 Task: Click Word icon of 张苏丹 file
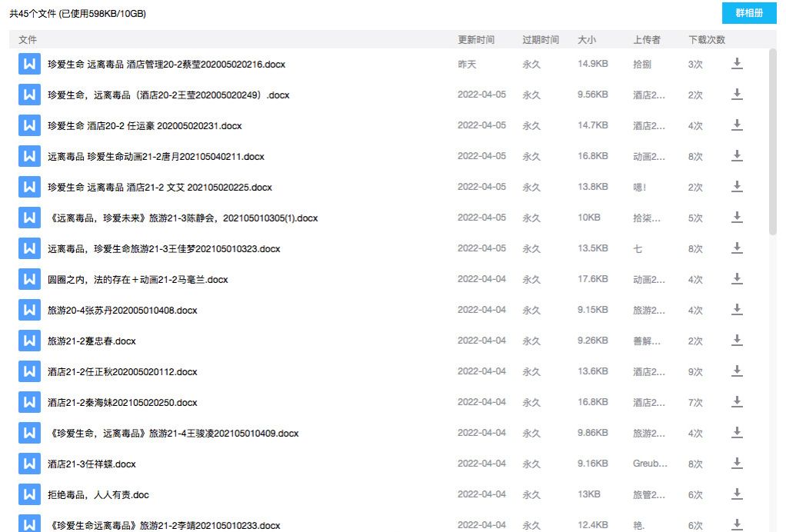(29, 310)
